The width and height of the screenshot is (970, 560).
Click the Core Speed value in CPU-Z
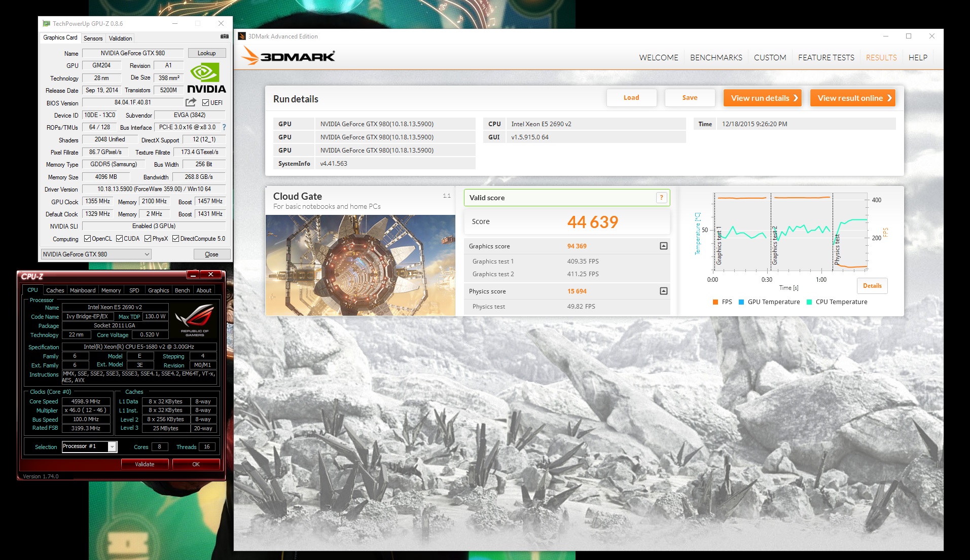(x=86, y=401)
